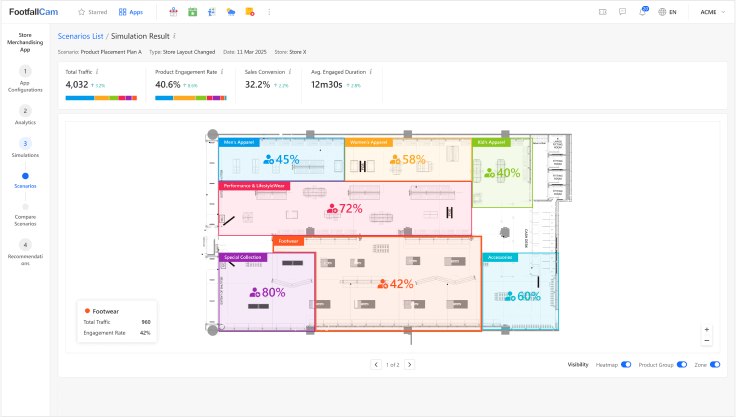The image size is (736, 417).
Task: Select the Compare Scenarios sub-step
Action: (25, 214)
